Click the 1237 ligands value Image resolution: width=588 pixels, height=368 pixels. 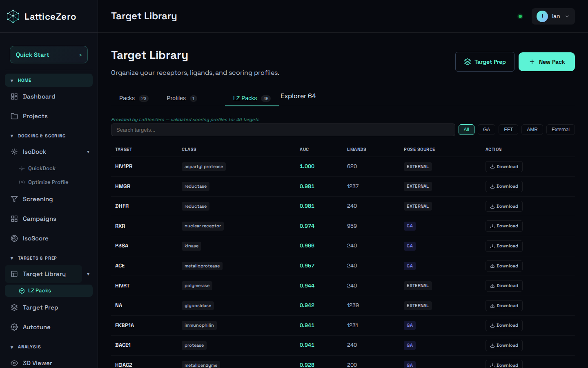pos(353,186)
